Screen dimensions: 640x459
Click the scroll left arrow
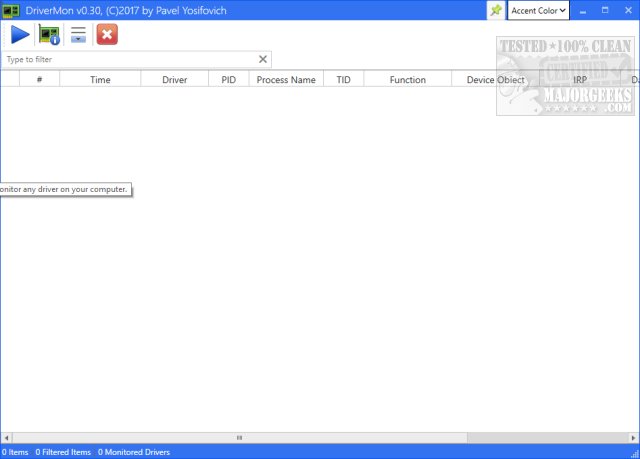click(6, 438)
